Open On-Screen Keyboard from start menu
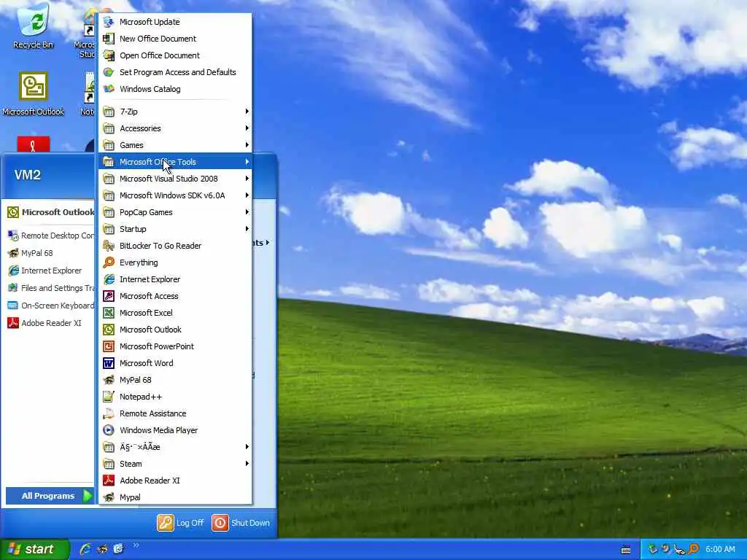Screen dimensions: 747x560 click(50, 306)
